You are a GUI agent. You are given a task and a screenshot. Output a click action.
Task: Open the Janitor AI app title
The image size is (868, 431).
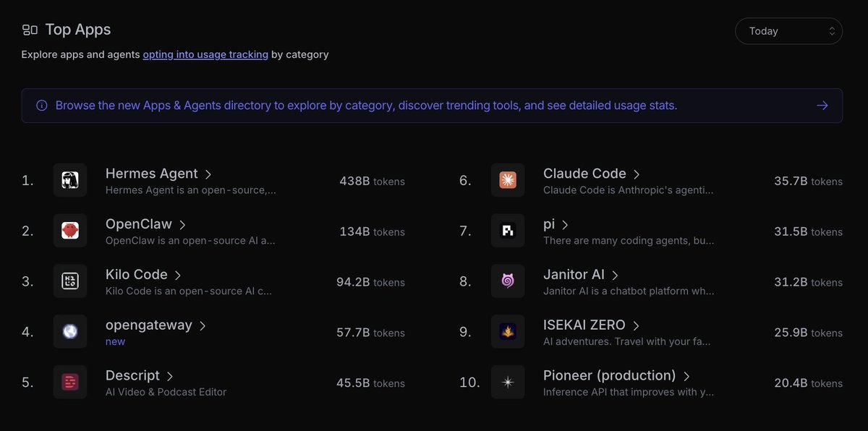(574, 275)
